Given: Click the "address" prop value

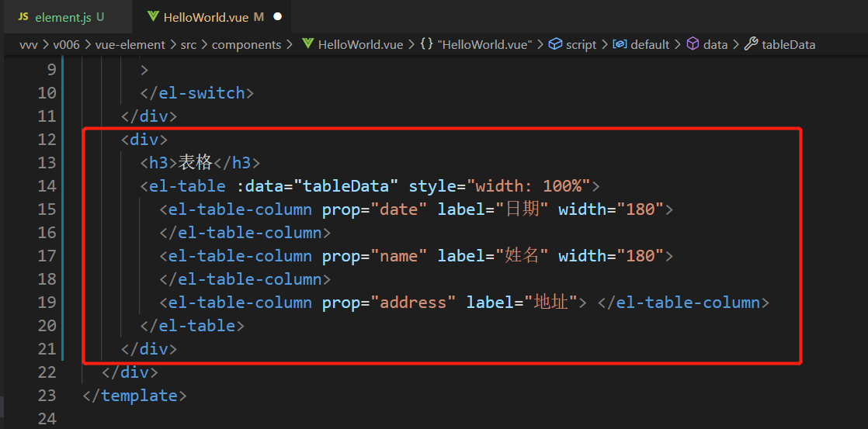Looking at the screenshot, I should pos(413,303).
